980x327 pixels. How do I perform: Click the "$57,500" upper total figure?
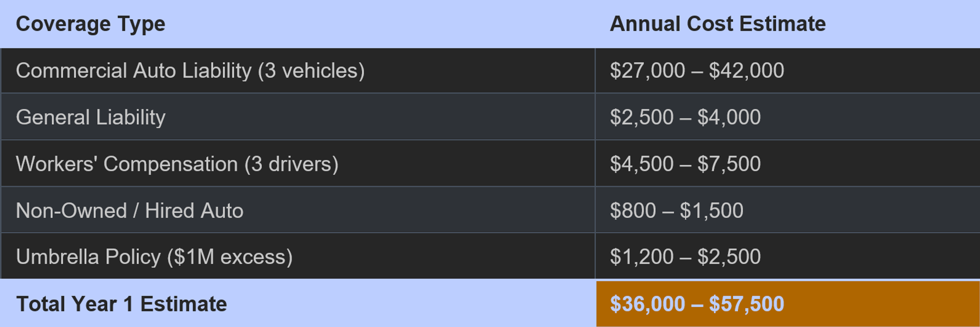coord(746,304)
